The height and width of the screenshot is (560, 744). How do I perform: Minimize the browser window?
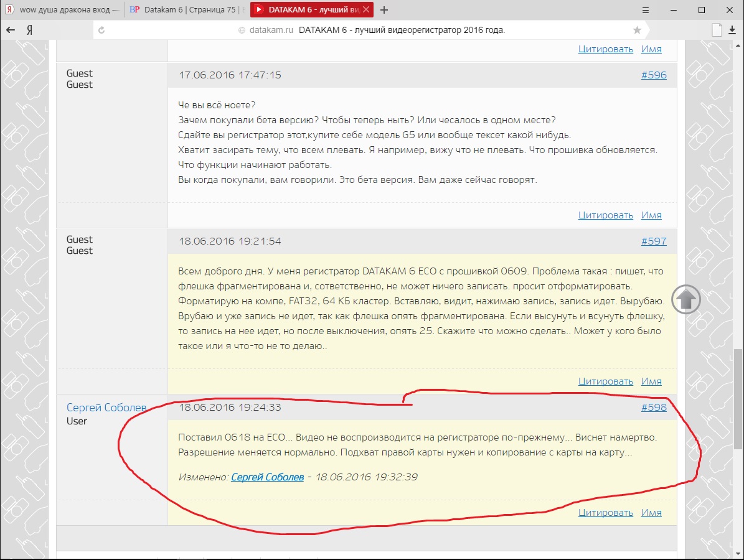coord(673,10)
